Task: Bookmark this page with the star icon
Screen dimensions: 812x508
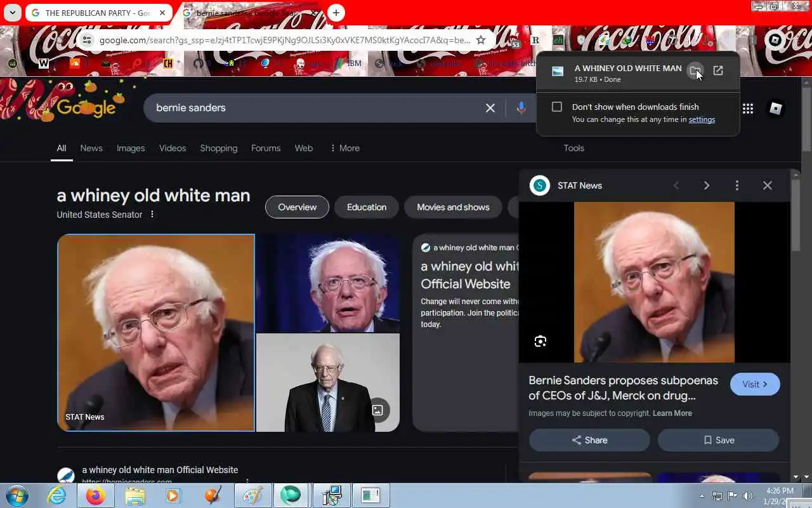Action: point(481,40)
